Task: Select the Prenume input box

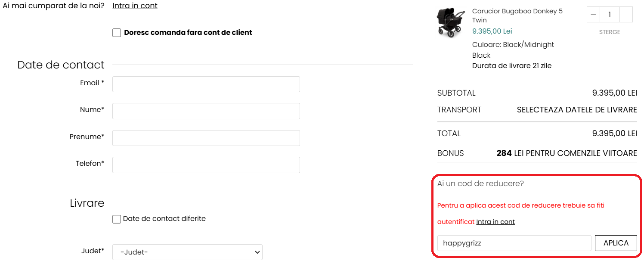Action: click(206, 138)
